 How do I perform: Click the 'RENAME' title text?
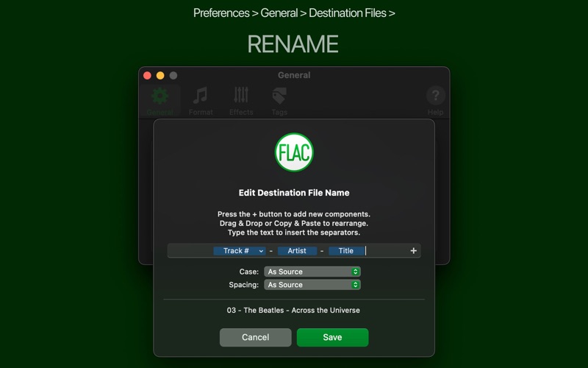pyautogui.click(x=293, y=44)
